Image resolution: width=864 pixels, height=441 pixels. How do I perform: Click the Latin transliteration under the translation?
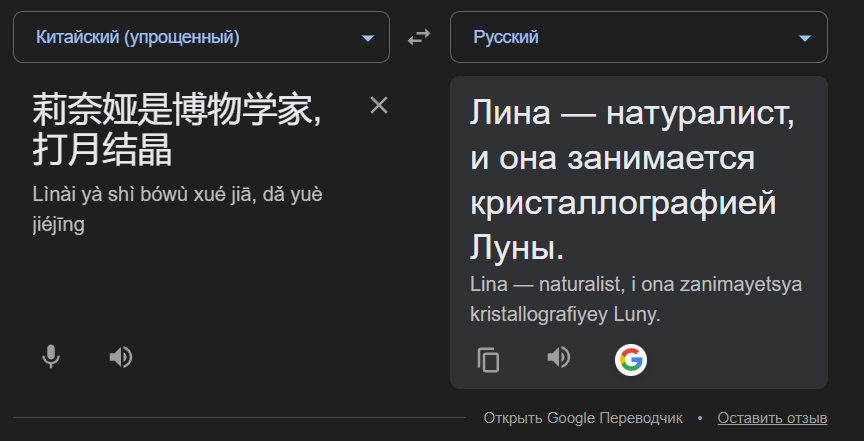click(x=635, y=299)
